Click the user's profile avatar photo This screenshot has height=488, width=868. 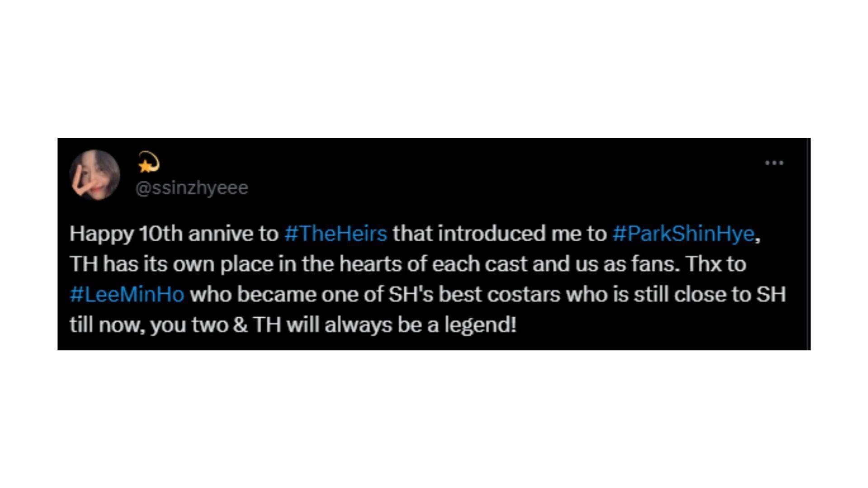[94, 175]
